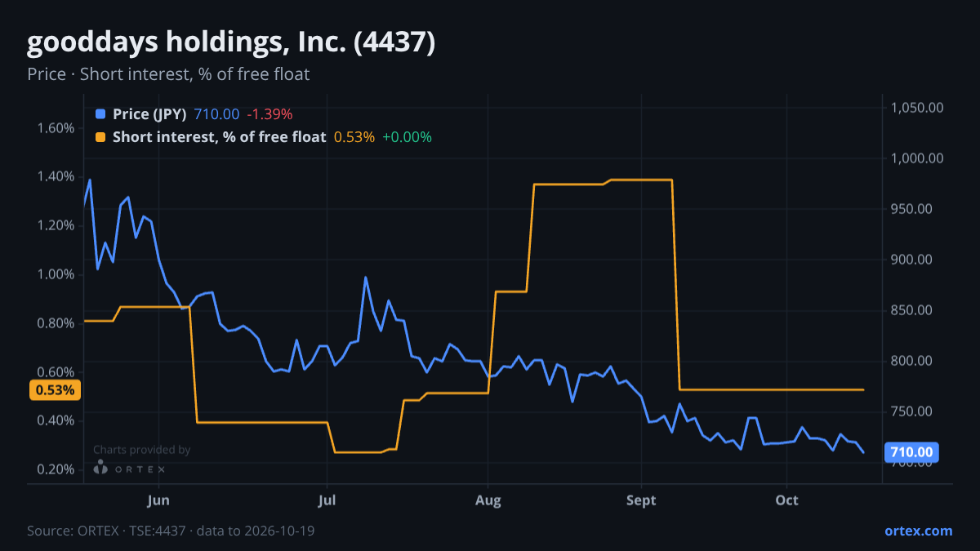The image size is (980, 551).
Task: Click the blue 710.00 price badge
Action: [x=911, y=452]
